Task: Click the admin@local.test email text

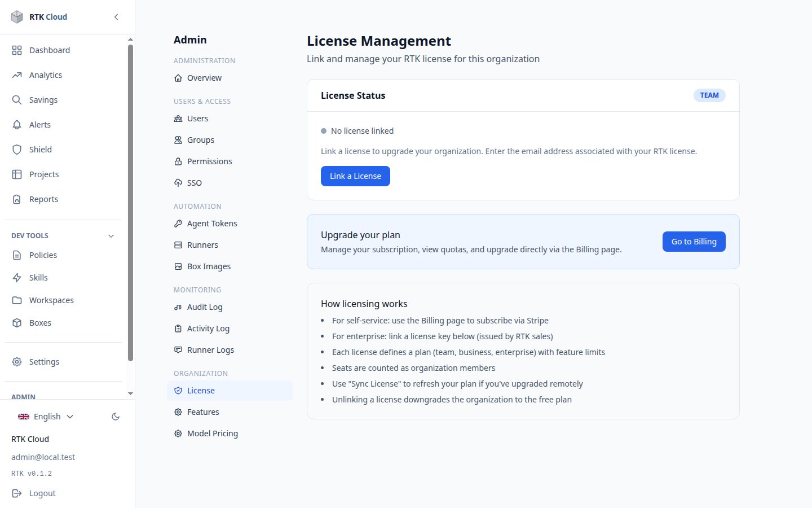Action: 43,457
